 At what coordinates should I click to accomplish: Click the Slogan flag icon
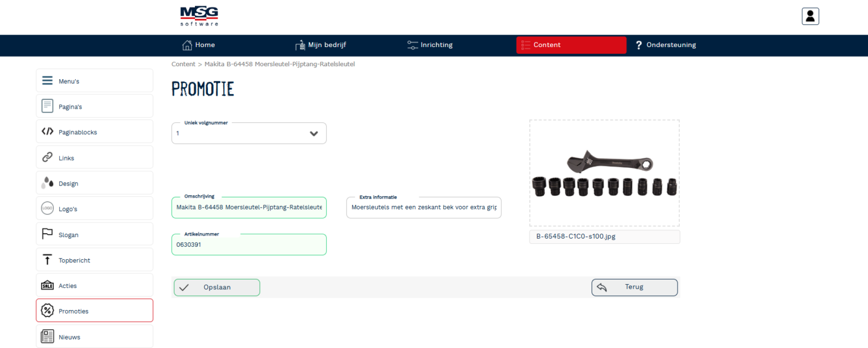click(x=47, y=234)
